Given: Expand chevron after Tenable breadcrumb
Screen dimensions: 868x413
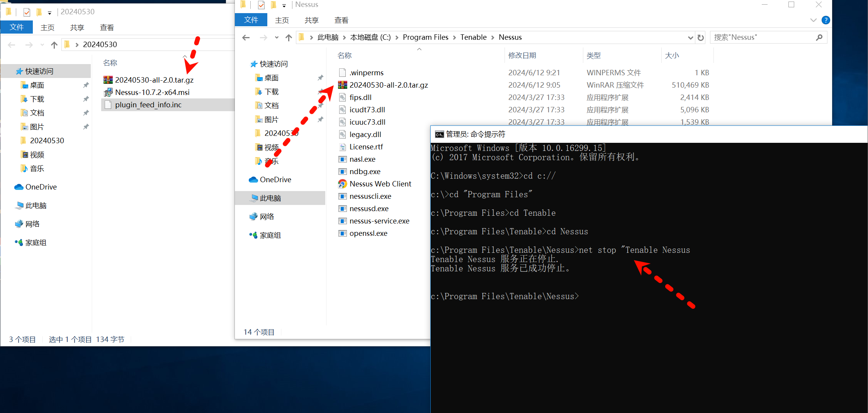Looking at the screenshot, I should click(493, 37).
